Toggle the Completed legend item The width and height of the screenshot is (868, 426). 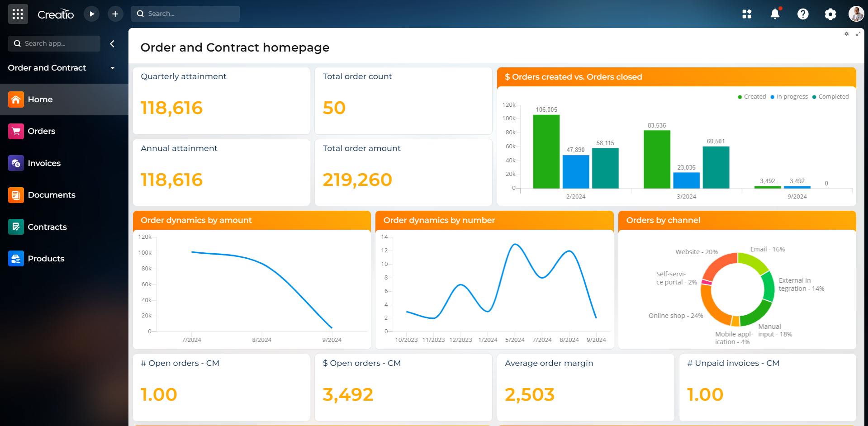(831, 96)
